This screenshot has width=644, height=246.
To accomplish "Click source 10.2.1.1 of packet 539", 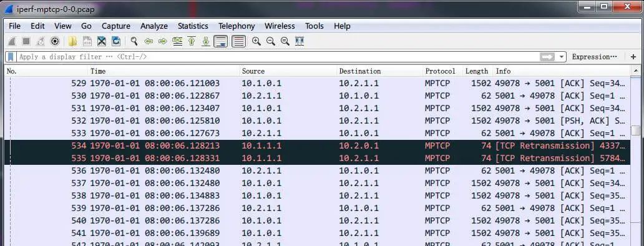I will point(261,208).
